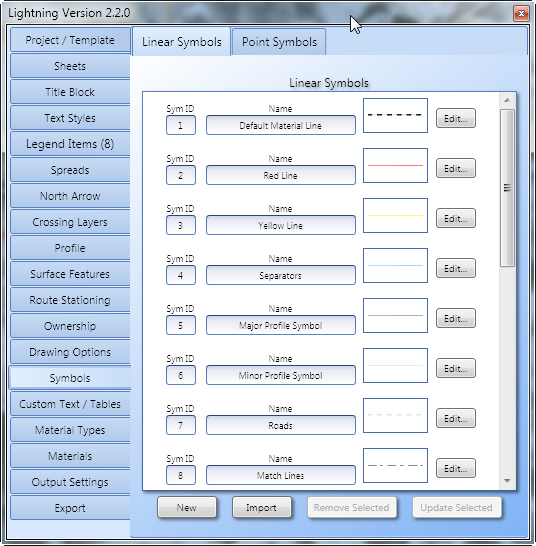Viewport: 536px width, 546px height.
Task: Click the Sym ID field containing 6
Action: [181, 375]
